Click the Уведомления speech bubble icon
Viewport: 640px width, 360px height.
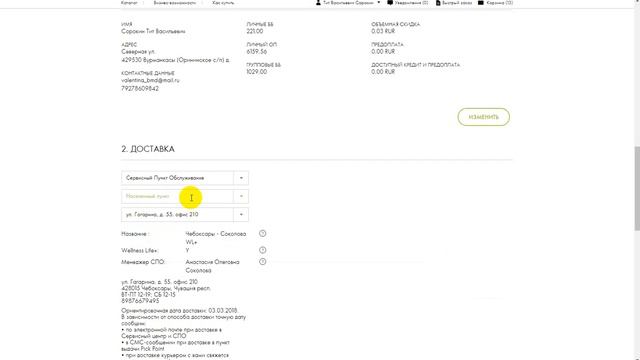click(x=390, y=2)
